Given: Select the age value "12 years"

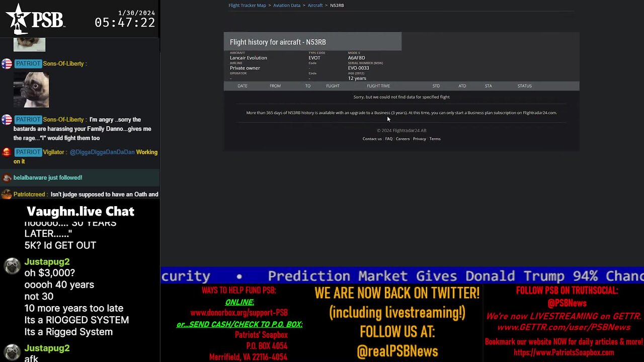Looking at the screenshot, I should [357, 78].
